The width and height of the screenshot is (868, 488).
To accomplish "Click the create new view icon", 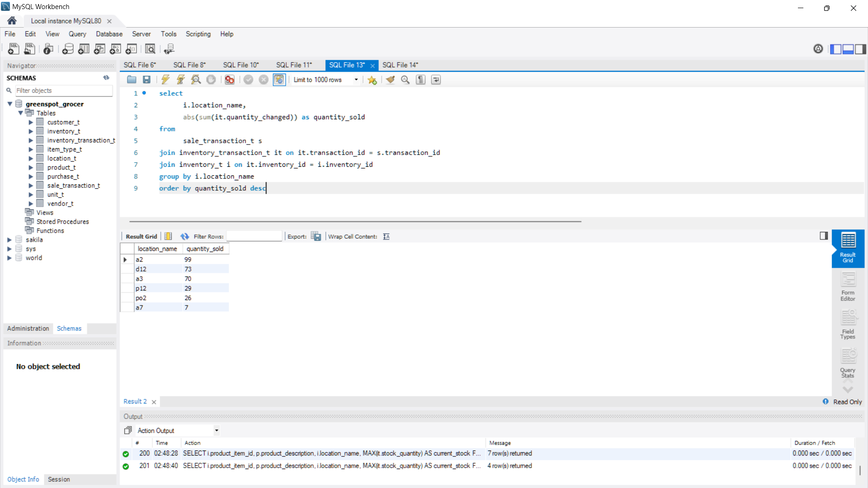I will [x=99, y=49].
